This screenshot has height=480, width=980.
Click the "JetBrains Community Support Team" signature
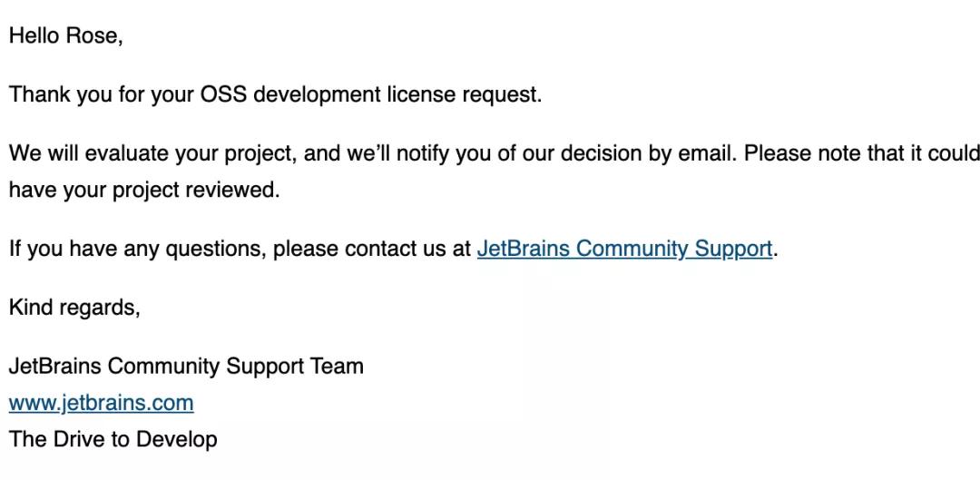coord(186,367)
